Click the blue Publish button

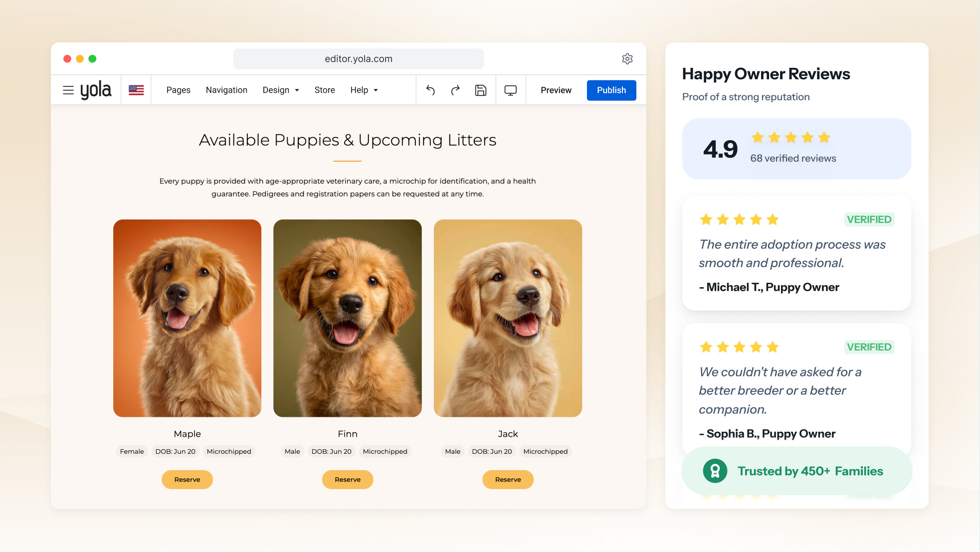611,90
